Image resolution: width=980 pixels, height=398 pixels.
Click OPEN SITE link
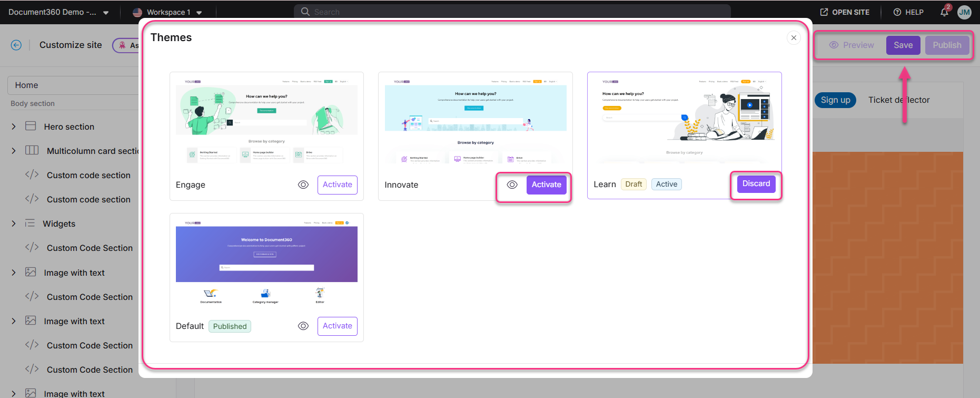[x=845, y=12]
